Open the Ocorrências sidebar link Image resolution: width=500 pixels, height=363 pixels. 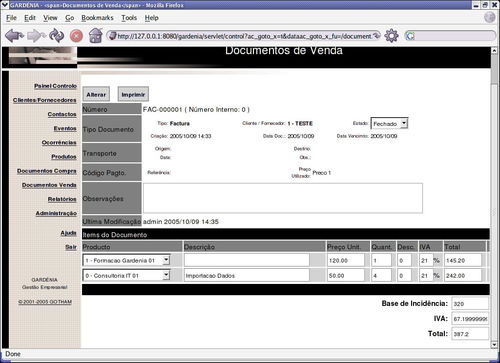coord(59,143)
